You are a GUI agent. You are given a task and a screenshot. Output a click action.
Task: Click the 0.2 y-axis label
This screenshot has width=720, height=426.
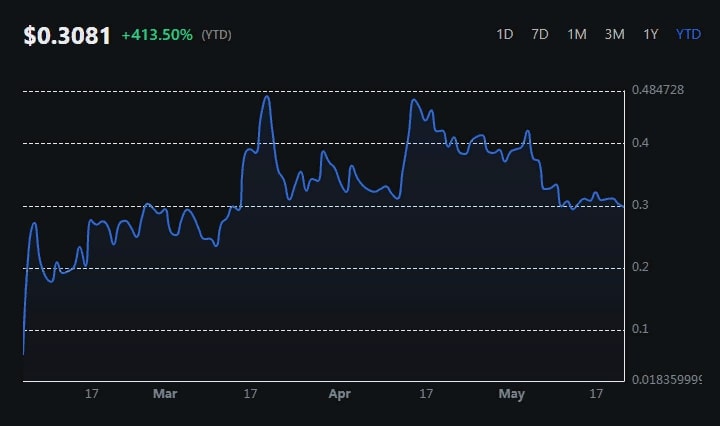[x=640, y=267]
